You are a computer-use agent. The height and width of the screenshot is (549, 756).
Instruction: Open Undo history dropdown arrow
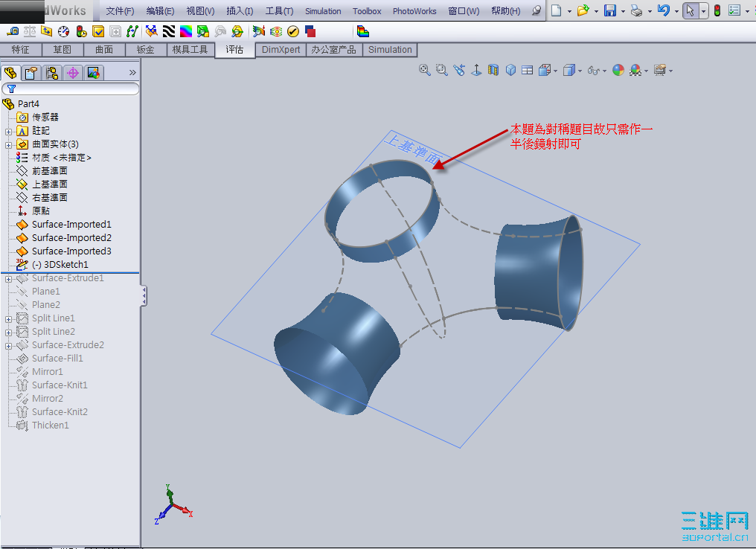click(676, 11)
